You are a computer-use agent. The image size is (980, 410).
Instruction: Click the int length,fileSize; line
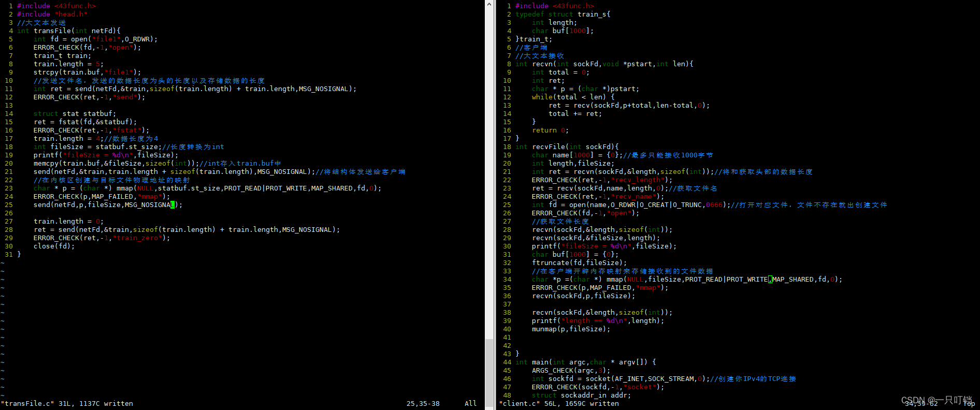[573, 164]
